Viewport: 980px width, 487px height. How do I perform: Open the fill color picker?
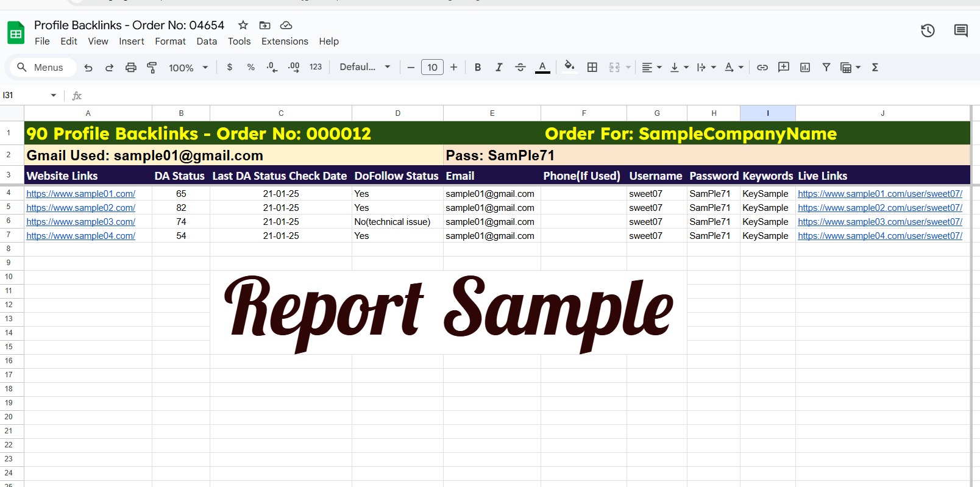(x=570, y=67)
